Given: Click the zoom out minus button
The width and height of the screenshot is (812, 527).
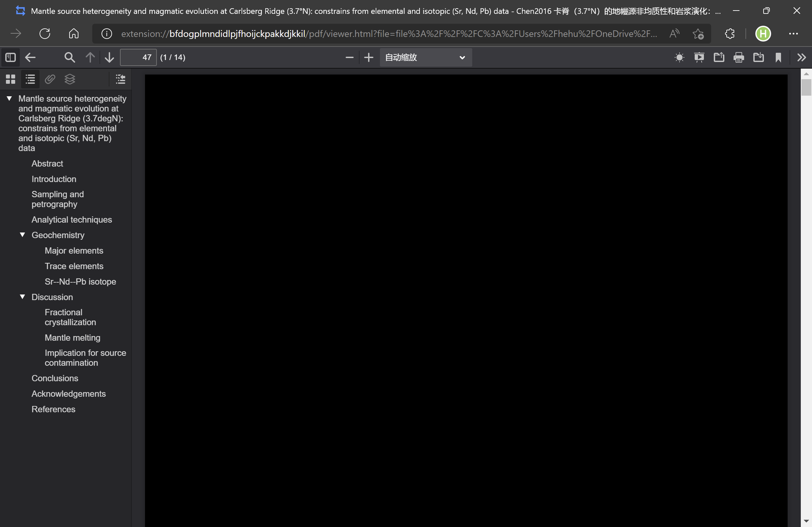Looking at the screenshot, I should [349, 57].
